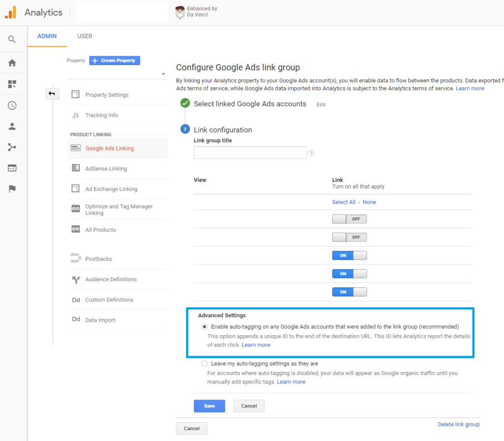Open search with the magnifier icon
This screenshot has height=441, width=504.
click(x=12, y=39)
